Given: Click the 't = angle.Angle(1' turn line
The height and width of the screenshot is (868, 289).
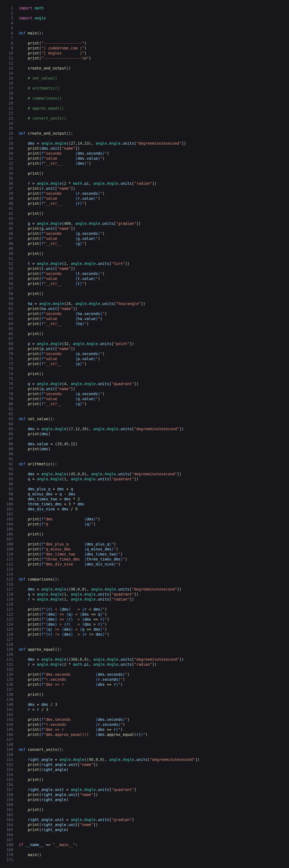Looking at the screenshot, I should click(x=78, y=263).
